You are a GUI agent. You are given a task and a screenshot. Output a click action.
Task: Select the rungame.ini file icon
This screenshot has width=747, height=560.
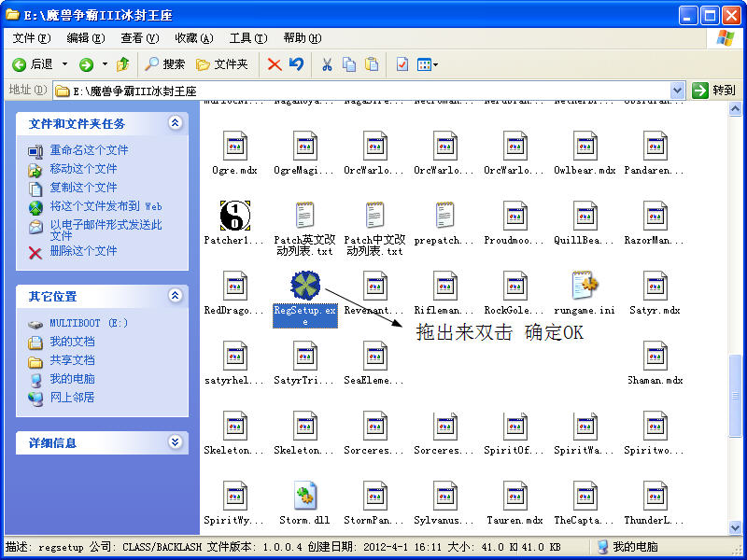585,286
